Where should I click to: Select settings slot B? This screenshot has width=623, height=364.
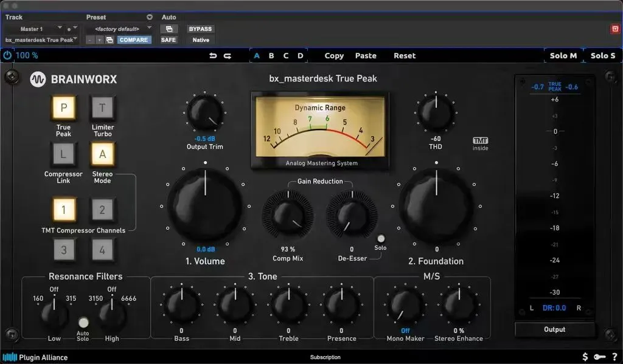pos(271,55)
